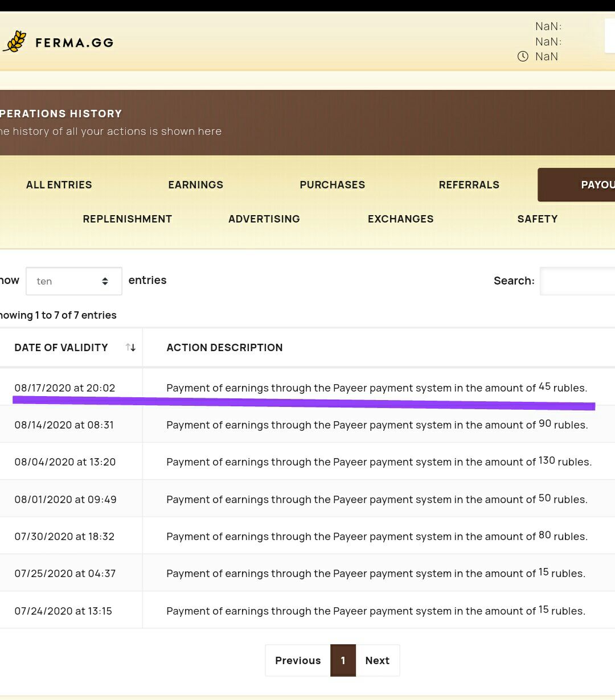Click the 'Showing 1 to 7 of 7 entries' text
Screen dimensions: 615x700
(58, 315)
